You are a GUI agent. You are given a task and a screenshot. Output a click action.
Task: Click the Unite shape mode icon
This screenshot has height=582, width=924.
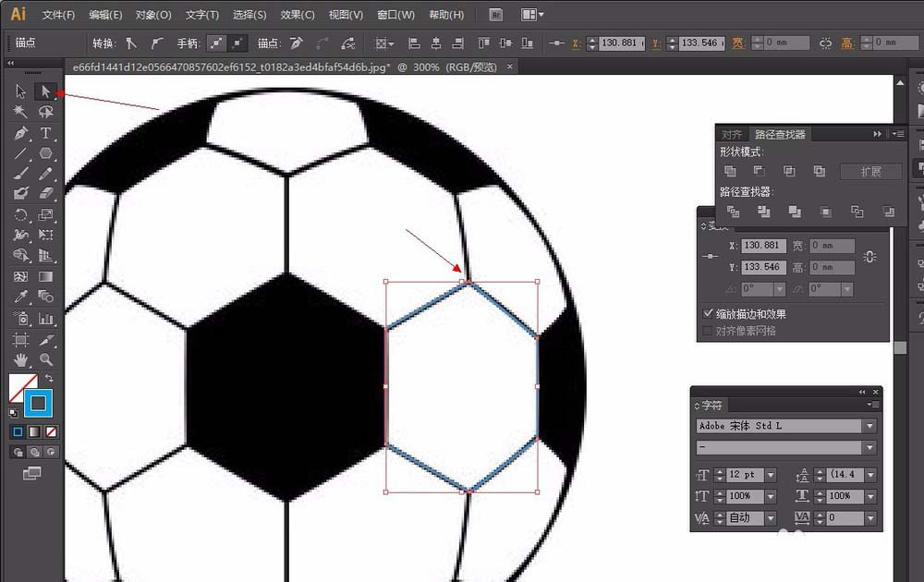[730, 171]
